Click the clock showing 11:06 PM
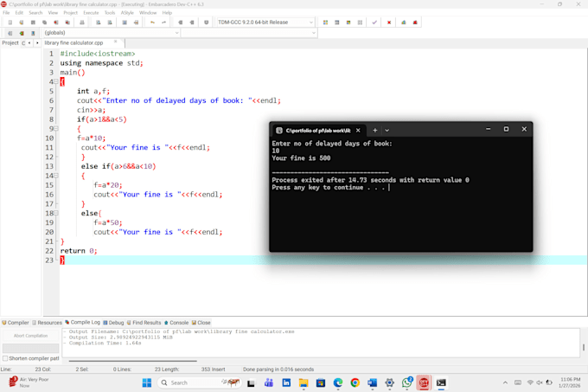The height and width of the screenshot is (392, 588). [570, 379]
